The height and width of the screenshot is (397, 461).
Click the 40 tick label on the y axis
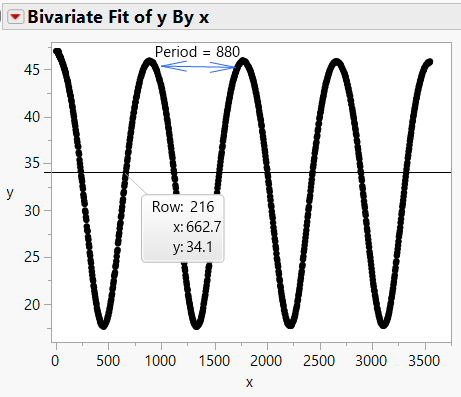click(x=32, y=117)
